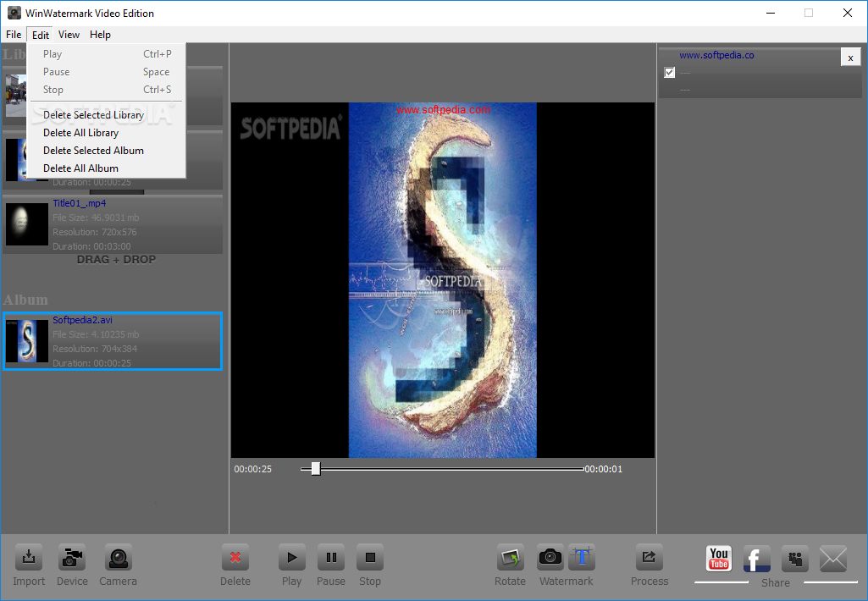
Task: Open the File menu
Action: pos(14,35)
